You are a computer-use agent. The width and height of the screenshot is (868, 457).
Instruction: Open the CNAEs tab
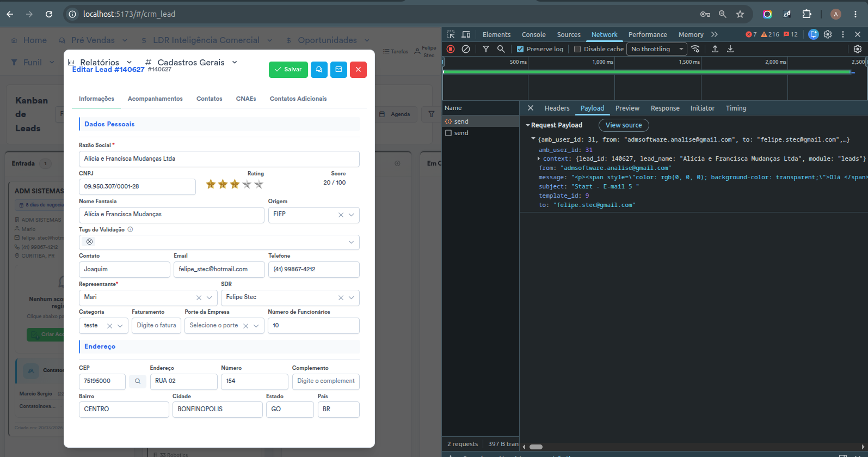coord(246,99)
